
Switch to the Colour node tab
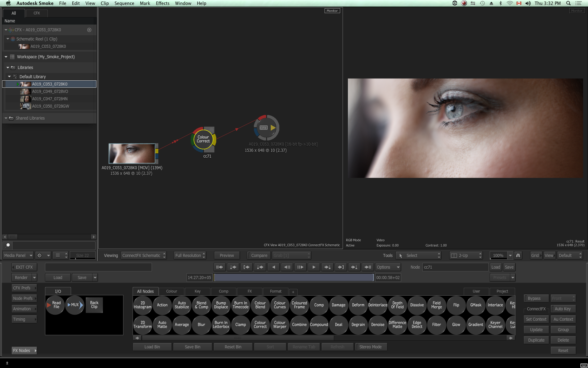pos(171,291)
